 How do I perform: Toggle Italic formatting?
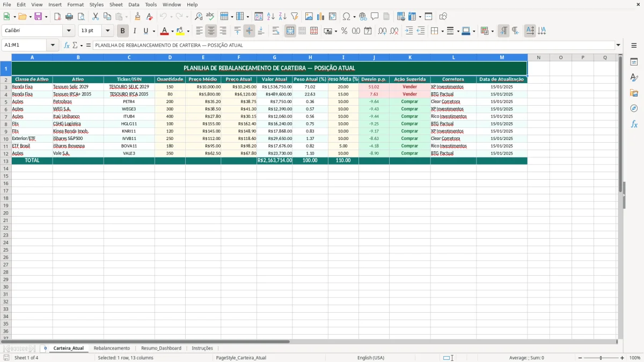point(134,31)
